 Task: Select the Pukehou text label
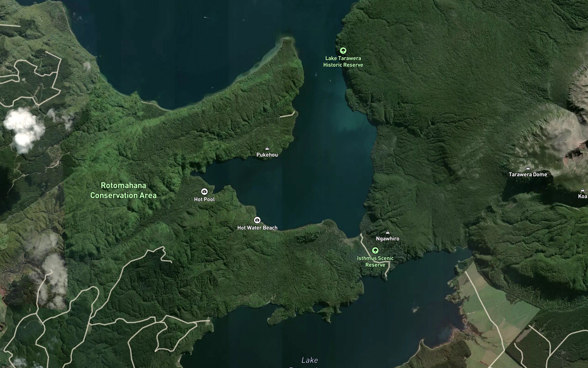(267, 155)
